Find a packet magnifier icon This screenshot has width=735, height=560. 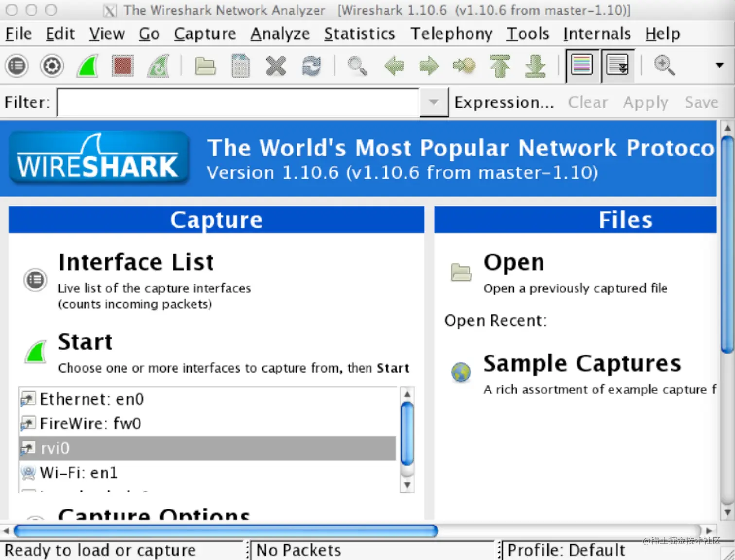tap(357, 66)
